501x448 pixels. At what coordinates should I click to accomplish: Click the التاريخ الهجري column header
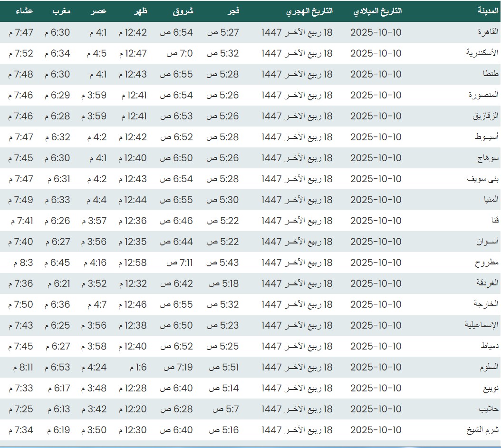[309, 10]
